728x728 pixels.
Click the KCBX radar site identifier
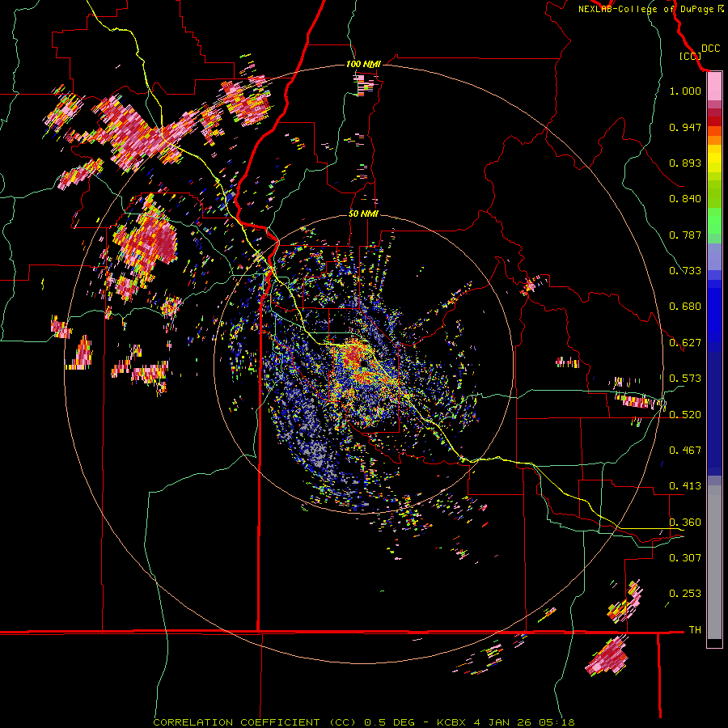tap(453, 722)
